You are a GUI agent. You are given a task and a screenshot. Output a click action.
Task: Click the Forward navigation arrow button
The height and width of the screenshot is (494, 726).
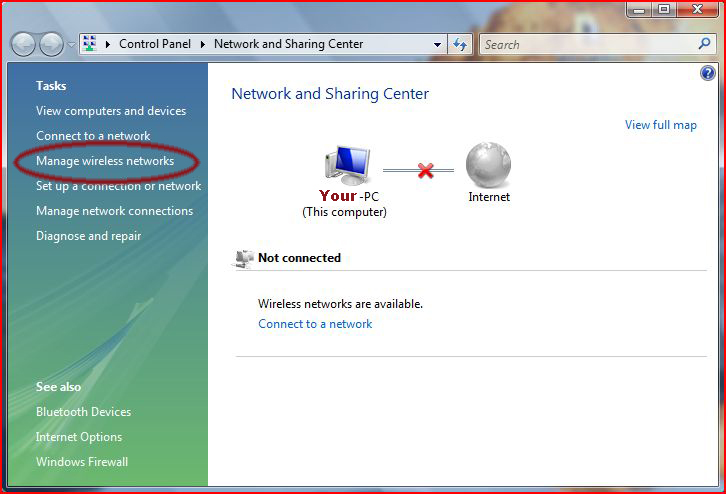(51, 44)
